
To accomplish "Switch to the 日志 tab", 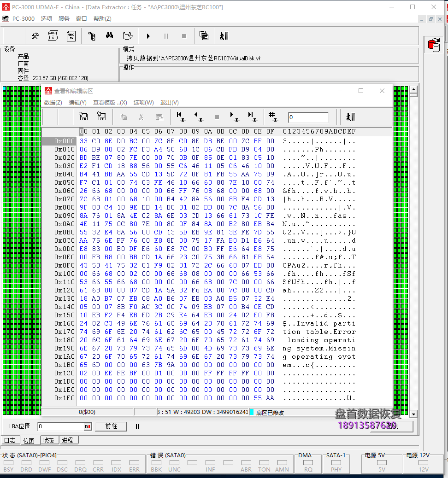I will 10,441.
